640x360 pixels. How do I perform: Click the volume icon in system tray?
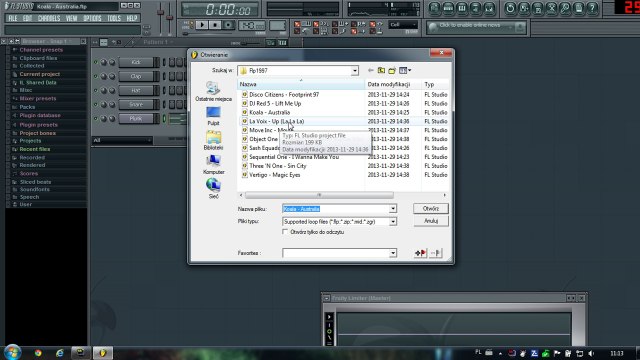591,353
